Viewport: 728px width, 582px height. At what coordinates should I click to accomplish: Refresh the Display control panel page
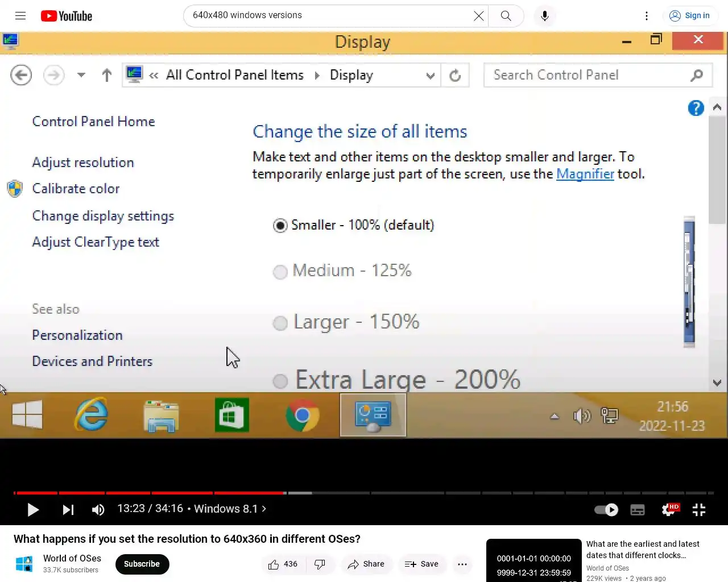pyautogui.click(x=455, y=76)
